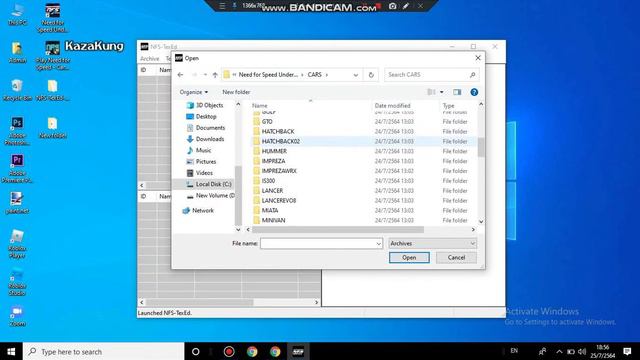The height and width of the screenshot is (360, 640).
Task: Open Windows Start menu
Action: 11,351
